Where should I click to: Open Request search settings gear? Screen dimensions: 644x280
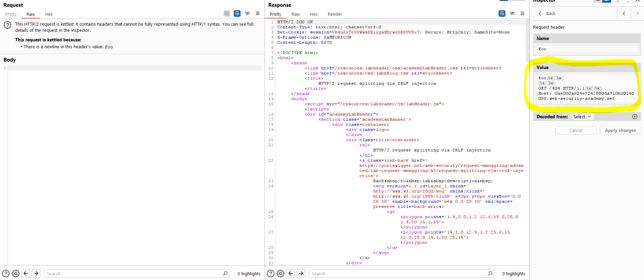16,274
